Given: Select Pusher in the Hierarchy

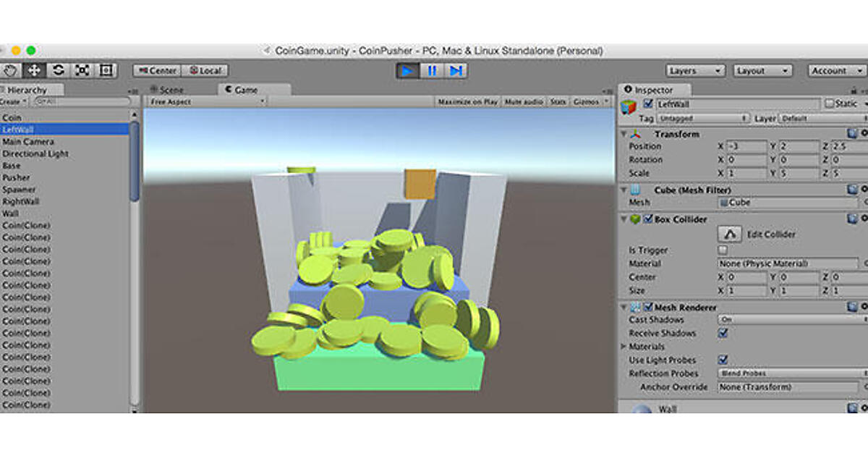Looking at the screenshot, I should point(17,177).
